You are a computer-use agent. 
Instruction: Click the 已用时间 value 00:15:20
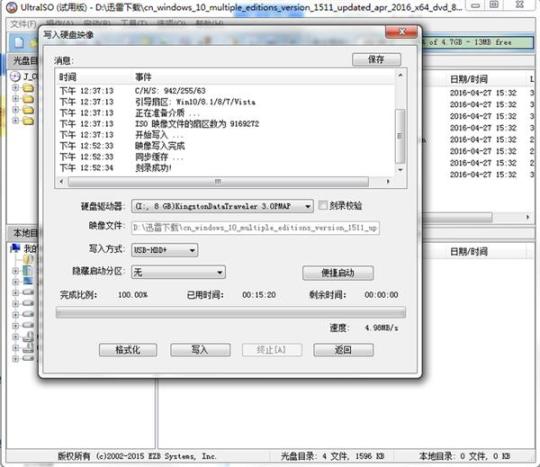259,295
